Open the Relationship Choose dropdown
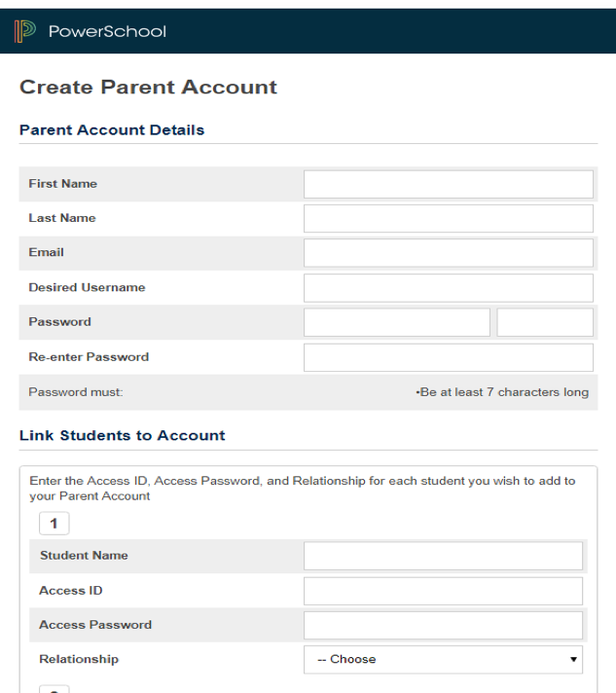Screen dimensions: 616x693 tap(443, 659)
